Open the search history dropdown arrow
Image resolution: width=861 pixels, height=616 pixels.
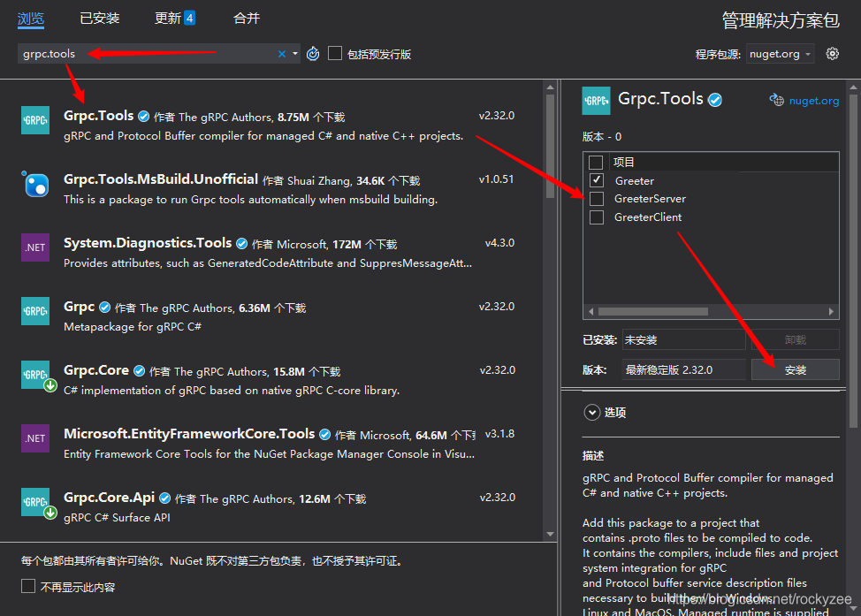coord(295,54)
